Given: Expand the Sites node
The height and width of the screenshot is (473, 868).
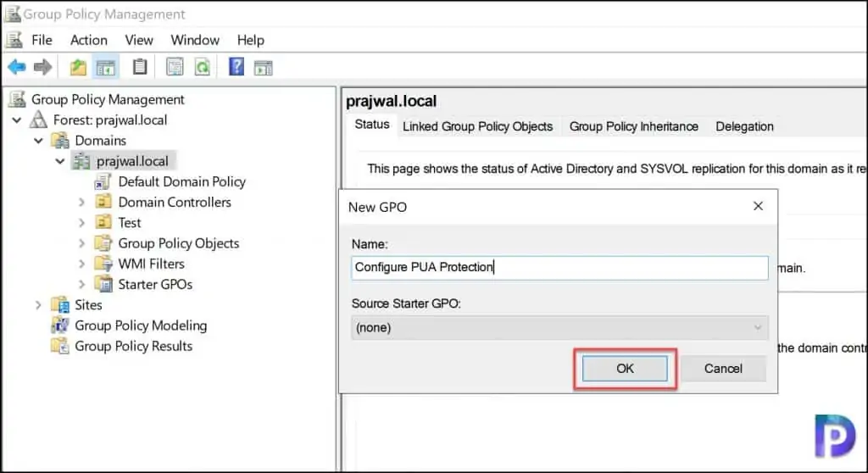Looking at the screenshot, I should point(38,304).
